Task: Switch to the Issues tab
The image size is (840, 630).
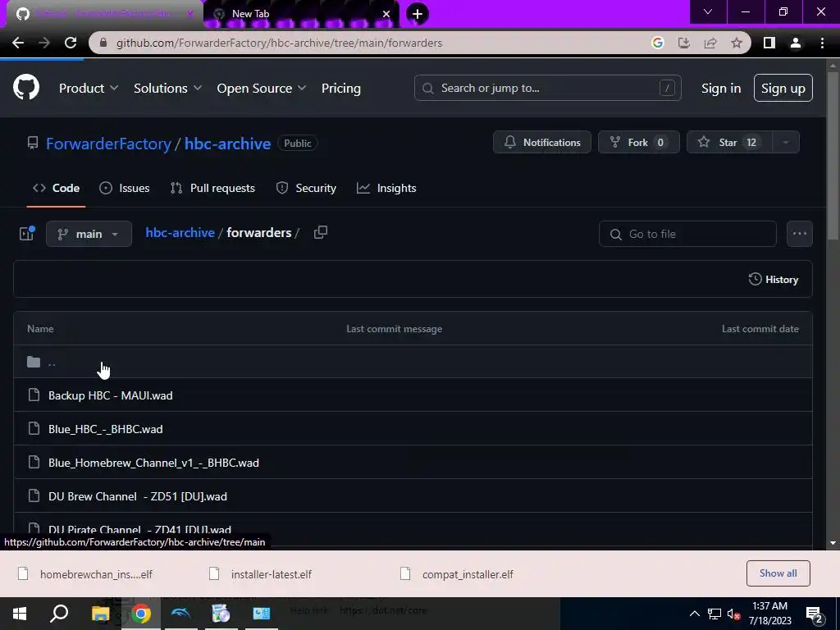Action: click(x=125, y=188)
